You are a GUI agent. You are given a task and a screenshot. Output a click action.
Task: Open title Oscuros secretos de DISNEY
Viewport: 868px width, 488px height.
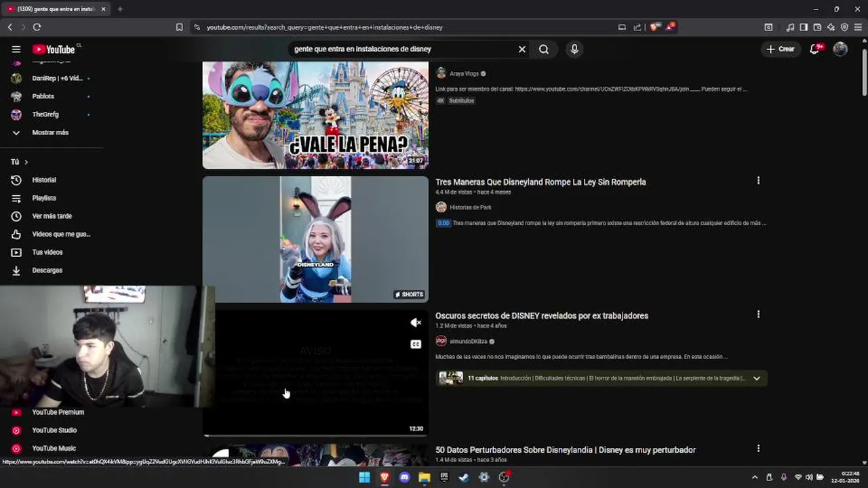tap(542, 316)
